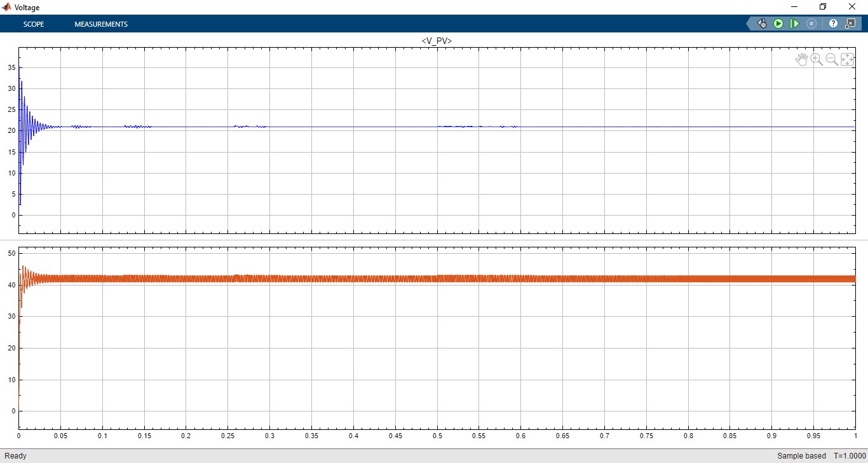Click the 35 y-axis label in top plot

[11, 67]
